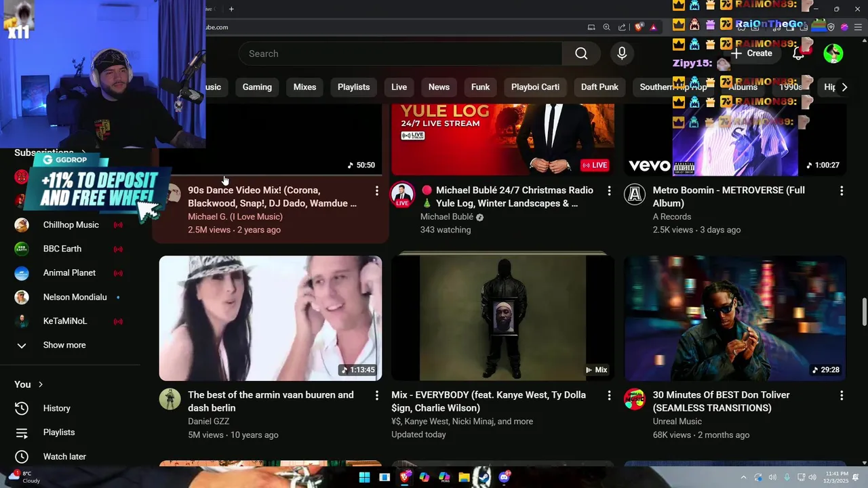Open A Records channel avatar

pos(635,195)
